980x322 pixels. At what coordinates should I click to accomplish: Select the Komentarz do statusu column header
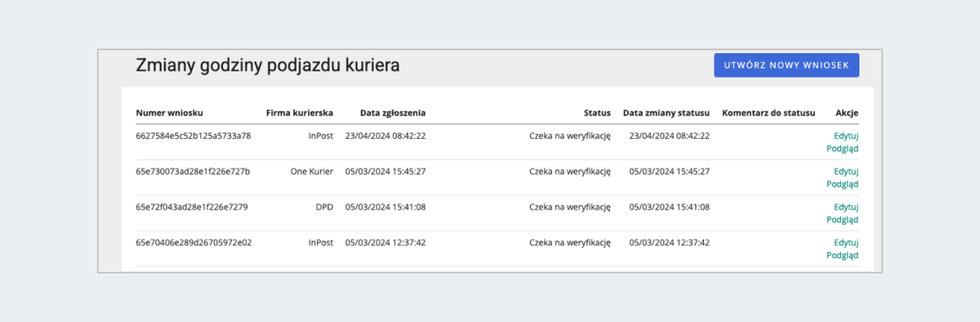tap(769, 113)
